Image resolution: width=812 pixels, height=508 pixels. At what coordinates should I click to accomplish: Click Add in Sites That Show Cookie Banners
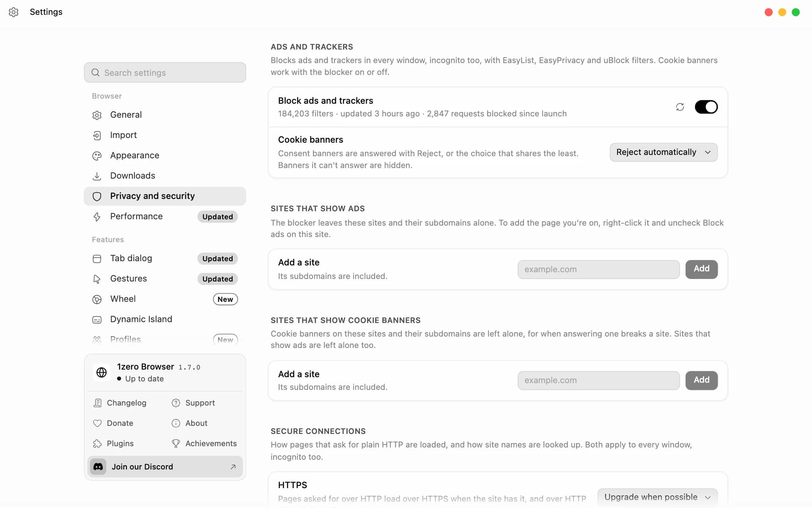(x=702, y=380)
